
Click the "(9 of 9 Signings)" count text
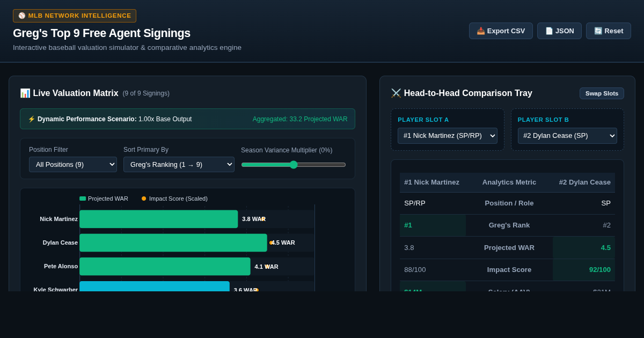[x=146, y=93]
